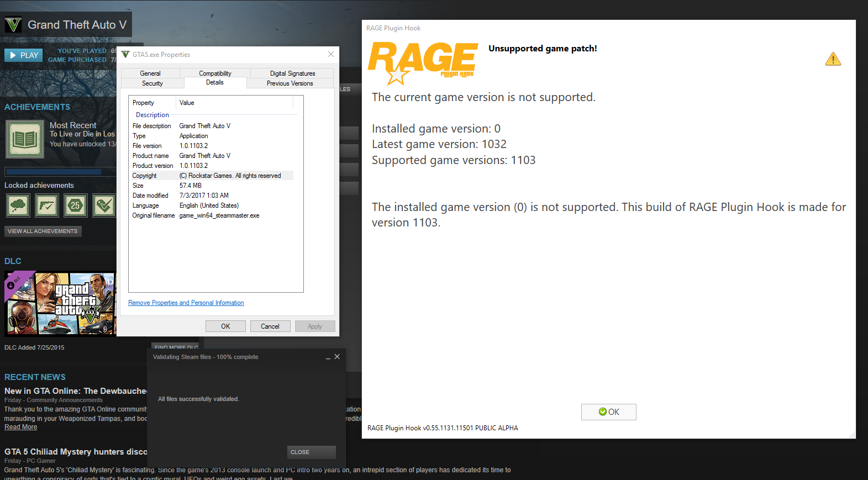Select the File version value 1.0.1103.2
Screen dimensions: 868x480
pos(194,146)
